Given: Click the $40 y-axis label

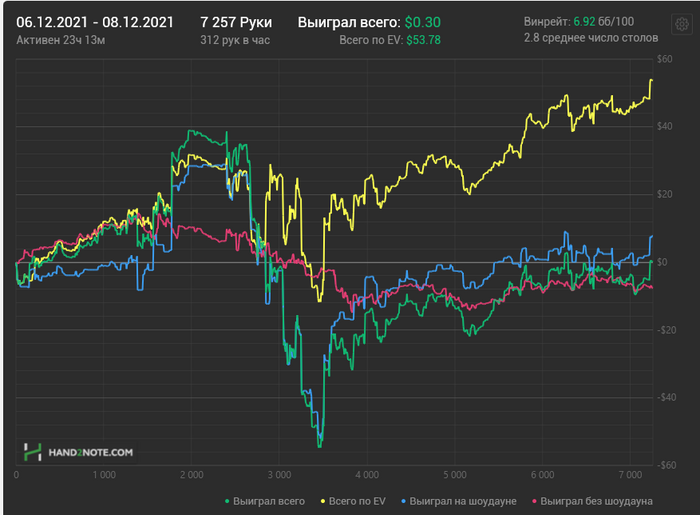Looking at the screenshot, I should coord(664,126).
